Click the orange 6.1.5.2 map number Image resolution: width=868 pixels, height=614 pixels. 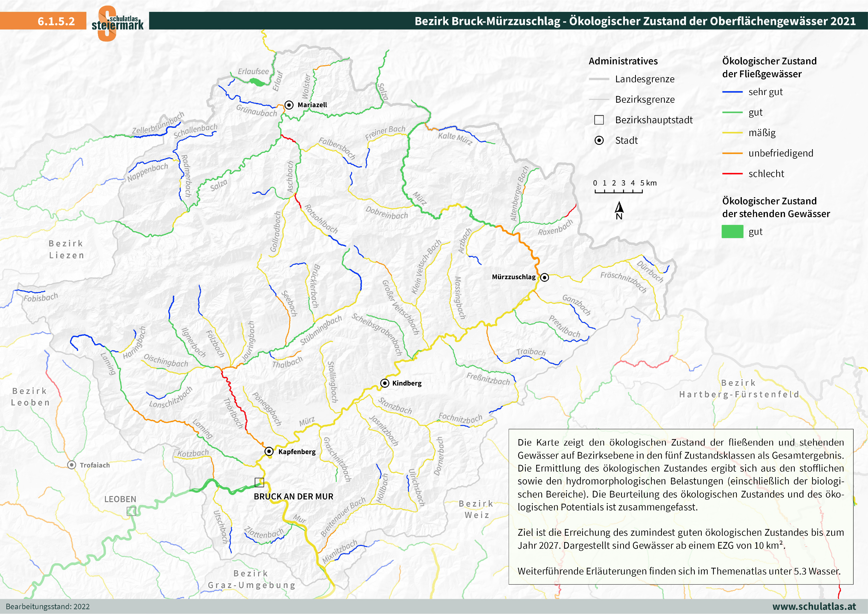pos(56,21)
